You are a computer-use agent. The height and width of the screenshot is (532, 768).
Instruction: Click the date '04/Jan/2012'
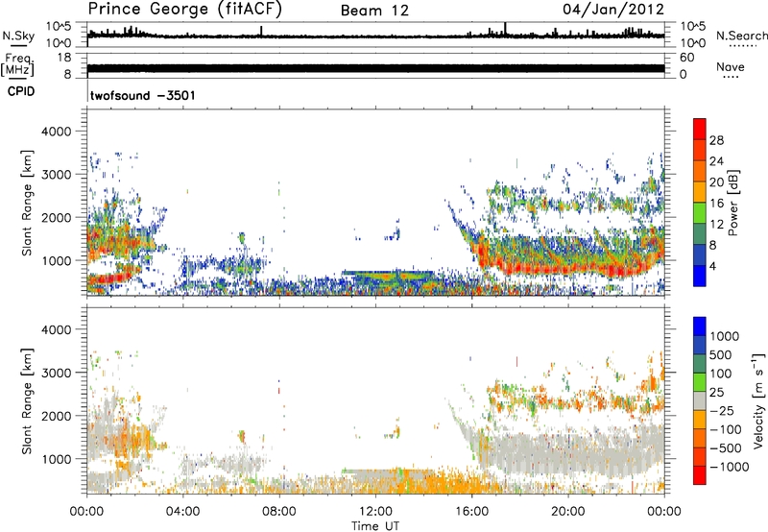click(x=613, y=10)
